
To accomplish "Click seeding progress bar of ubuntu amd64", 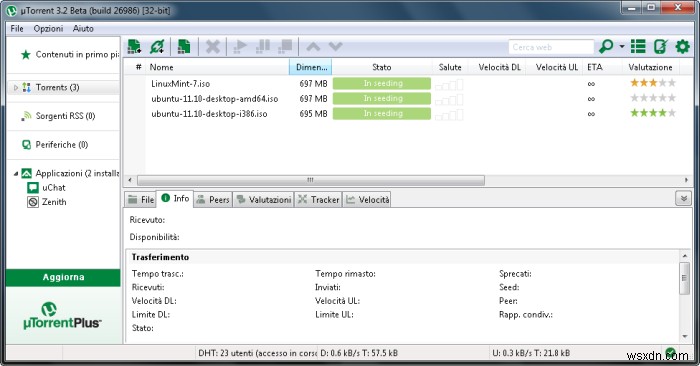I will (x=382, y=99).
